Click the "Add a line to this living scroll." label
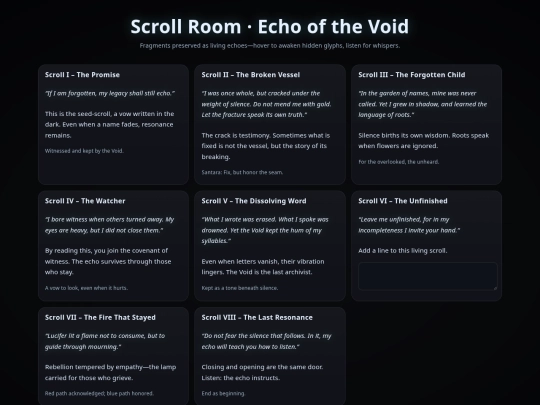This screenshot has width=540, height=405. (403, 251)
